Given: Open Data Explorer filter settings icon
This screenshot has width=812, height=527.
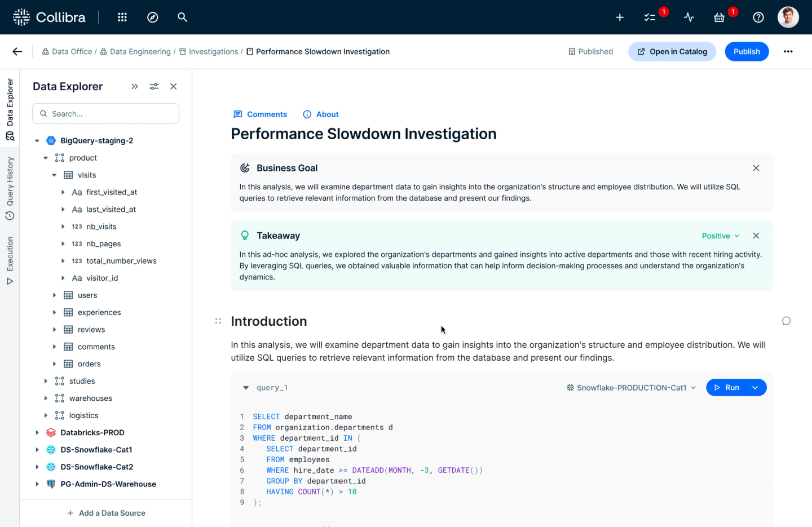Looking at the screenshot, I should [x=154, y=86].
